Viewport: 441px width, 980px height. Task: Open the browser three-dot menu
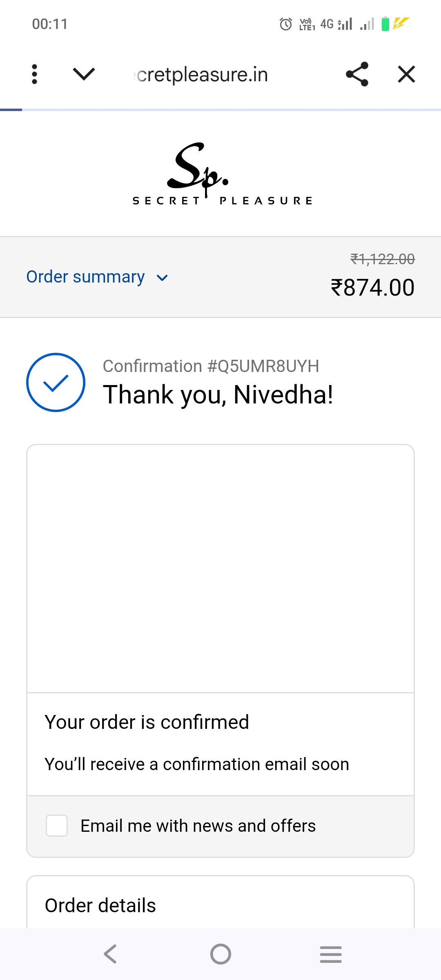point(34,74)
